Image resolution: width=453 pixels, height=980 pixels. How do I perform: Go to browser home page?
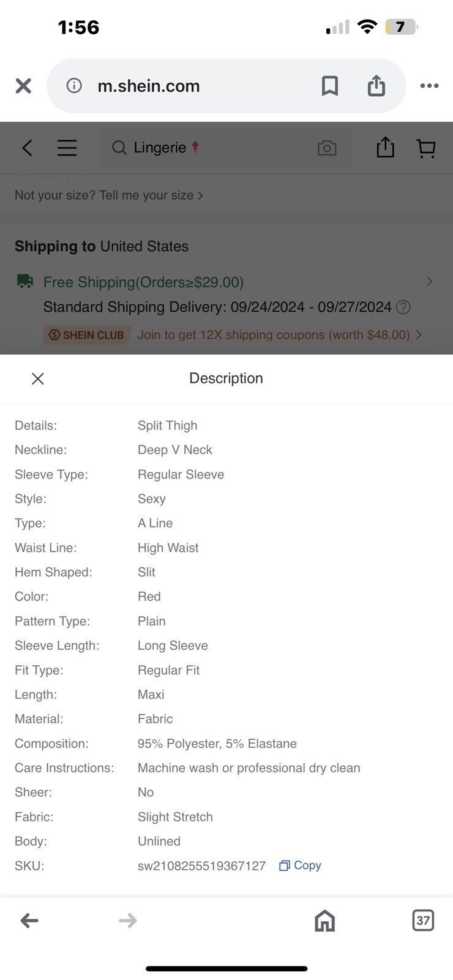click(x=324, y=920)
